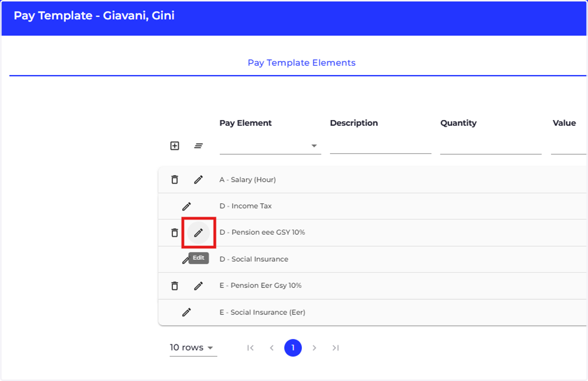Delete the A - Salary (Hour) row
This screenshot has width=588, height=381.
coord(174,180)
